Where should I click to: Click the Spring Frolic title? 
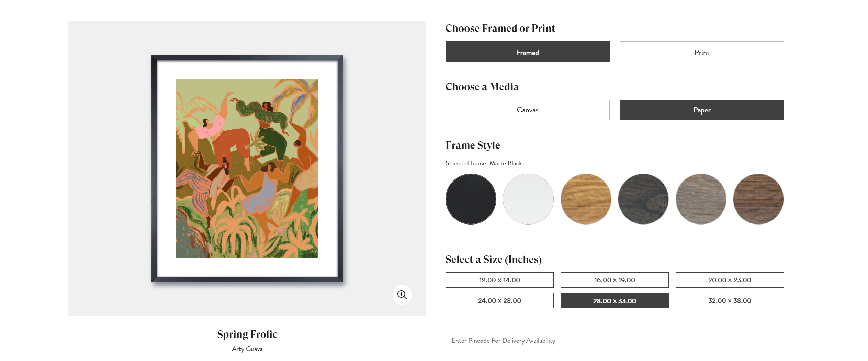pos(247,334)
